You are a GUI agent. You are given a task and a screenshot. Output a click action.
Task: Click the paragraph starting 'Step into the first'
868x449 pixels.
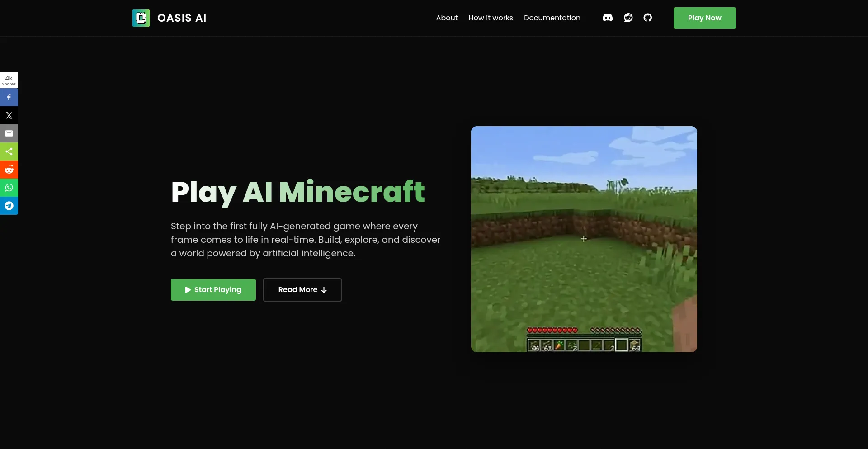point(306,240)
